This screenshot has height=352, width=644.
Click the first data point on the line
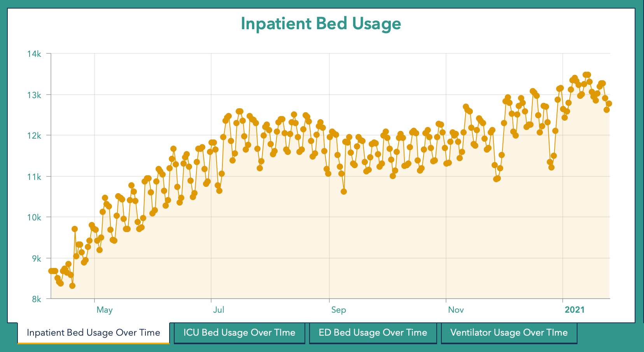point(51,271)
